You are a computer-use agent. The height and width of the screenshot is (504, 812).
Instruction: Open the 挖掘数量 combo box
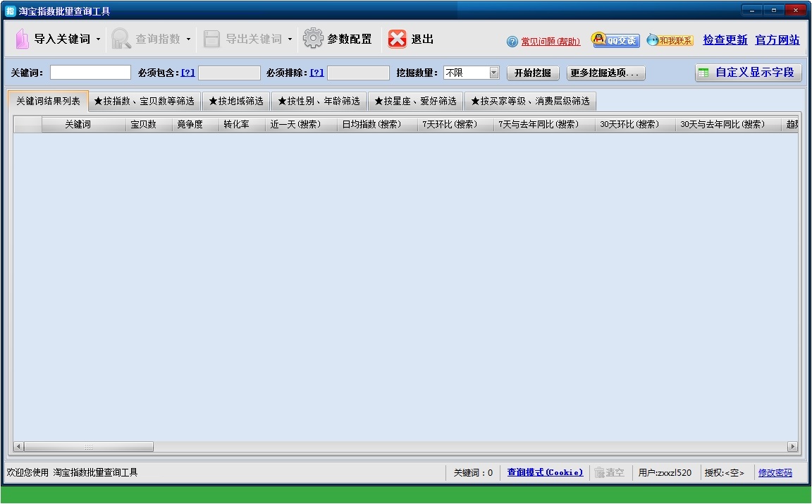point(493,72)
